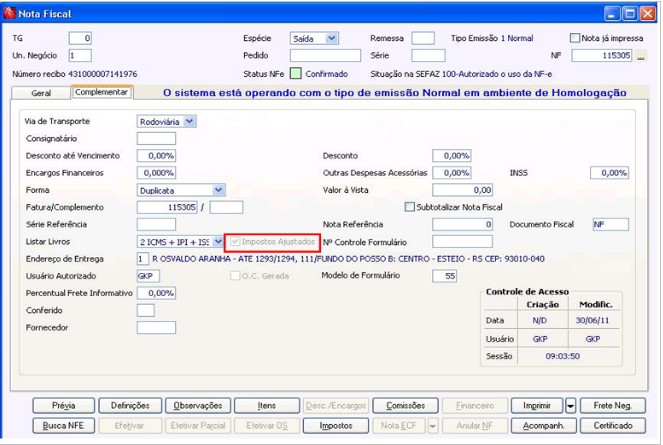
Task: Tick the 'Nota já impressa' checkbox
Action: click(575, 38)
